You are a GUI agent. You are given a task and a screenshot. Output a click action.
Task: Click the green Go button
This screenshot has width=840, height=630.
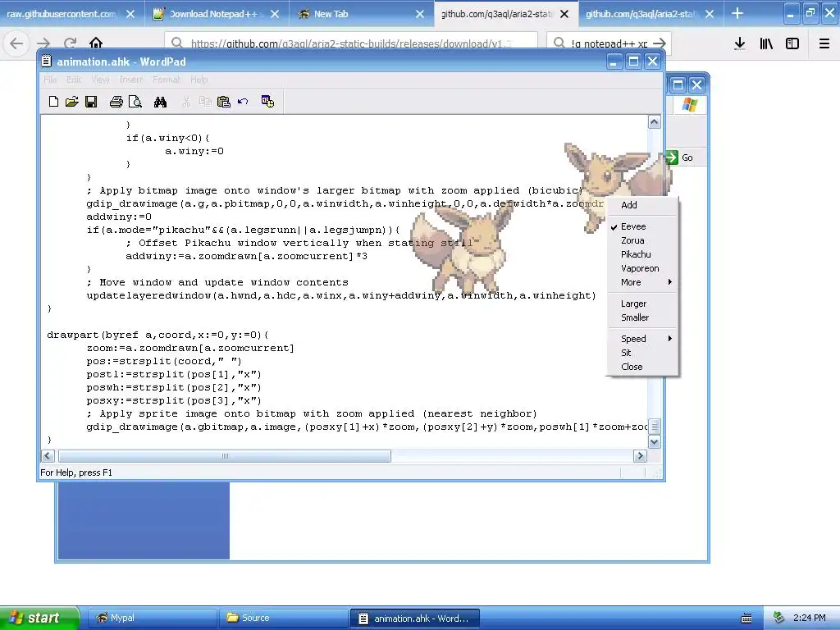tap(679, 157)
